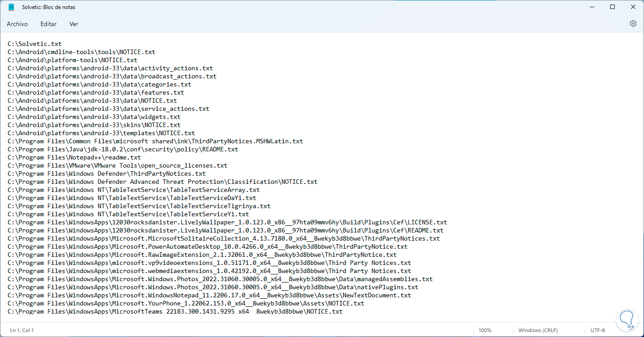Click the WindowsNotepad NewTextDocument.txt line

tap(209, 296)
